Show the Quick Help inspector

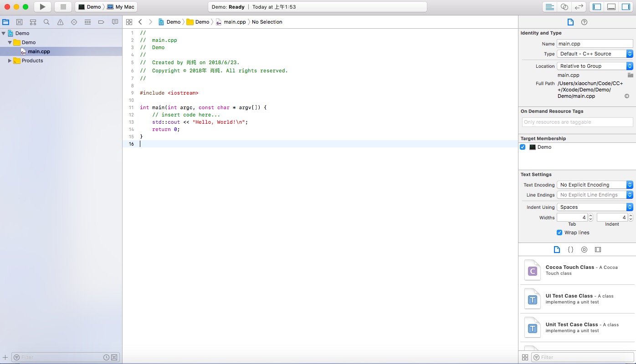click(584, 22)
